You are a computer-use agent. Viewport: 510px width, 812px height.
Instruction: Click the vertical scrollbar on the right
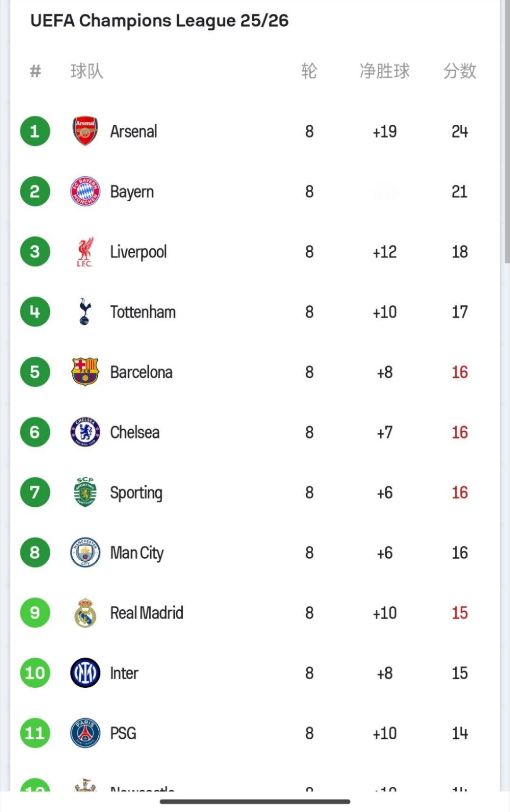point(507,132)
